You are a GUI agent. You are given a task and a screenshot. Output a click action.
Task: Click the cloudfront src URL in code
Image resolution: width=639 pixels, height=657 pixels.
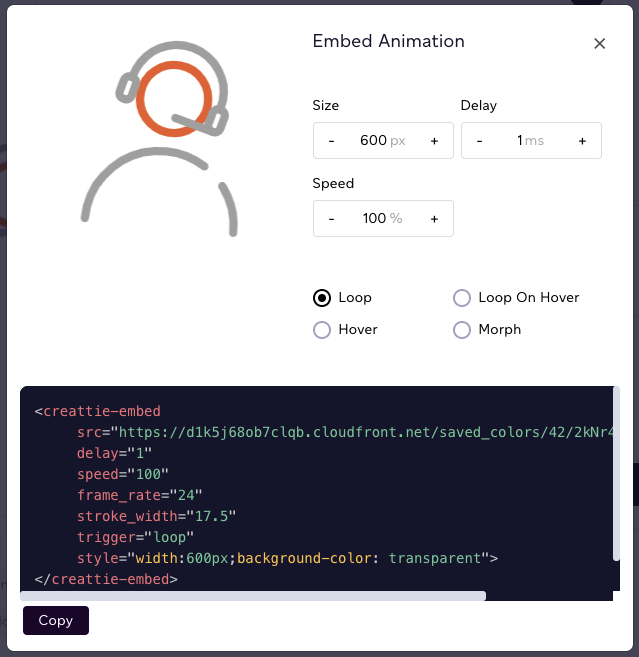click(366, 432)
